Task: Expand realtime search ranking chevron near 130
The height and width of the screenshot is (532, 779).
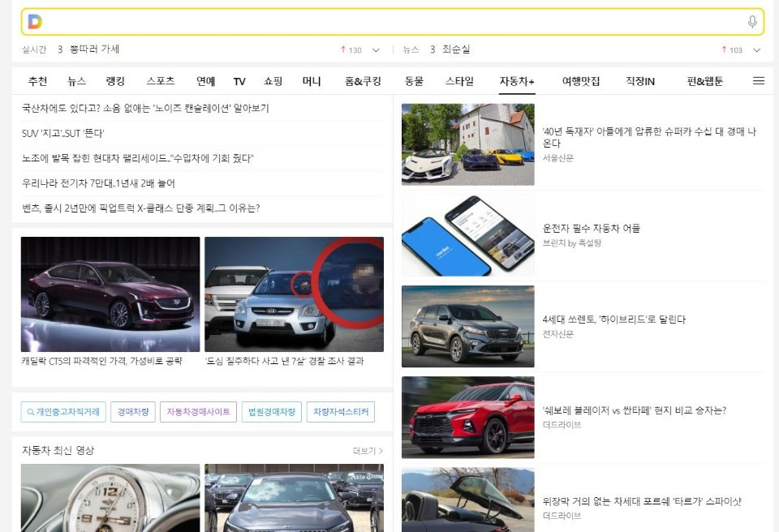Action: tap(376, 50)
